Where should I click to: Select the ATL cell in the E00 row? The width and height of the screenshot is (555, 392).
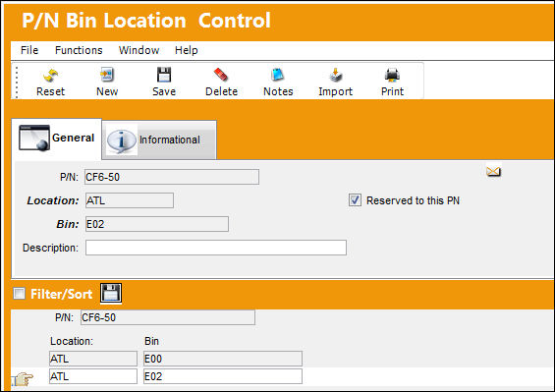coord(93,359)
